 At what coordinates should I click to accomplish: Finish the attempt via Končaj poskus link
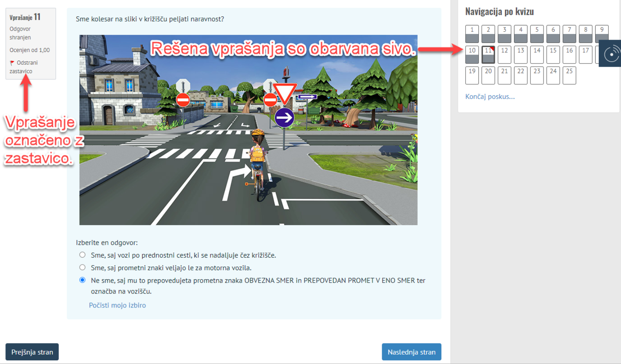(490, 97)
